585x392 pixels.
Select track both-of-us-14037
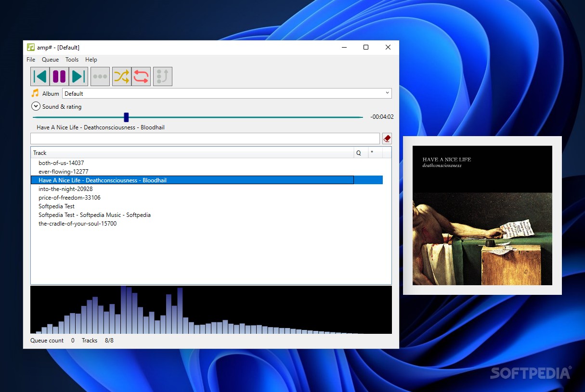(x=207, y=163)
